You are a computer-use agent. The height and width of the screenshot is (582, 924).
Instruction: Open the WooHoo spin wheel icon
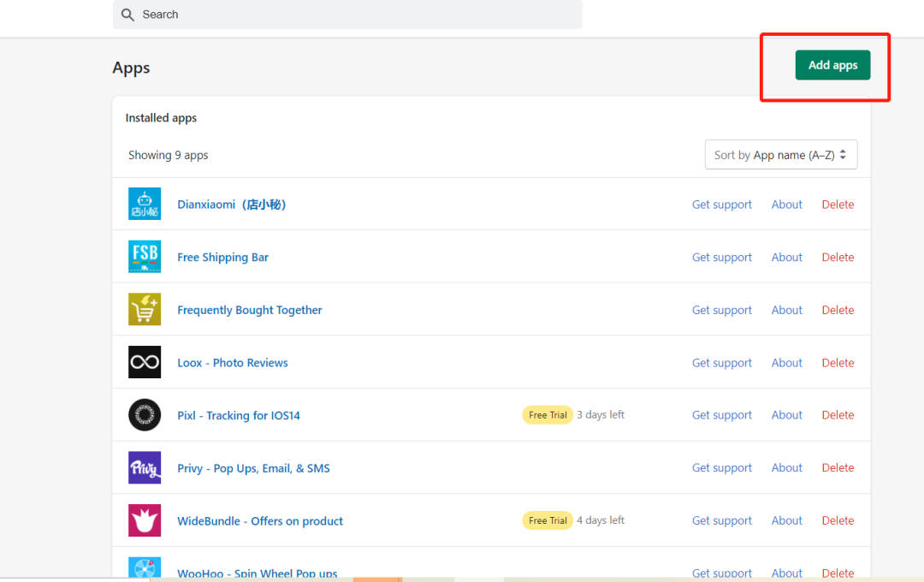point(145,567)
